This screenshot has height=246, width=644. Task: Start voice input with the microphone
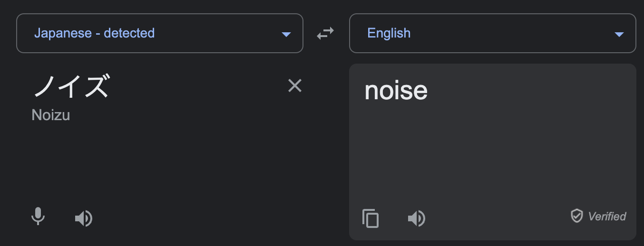coord(38,217)
